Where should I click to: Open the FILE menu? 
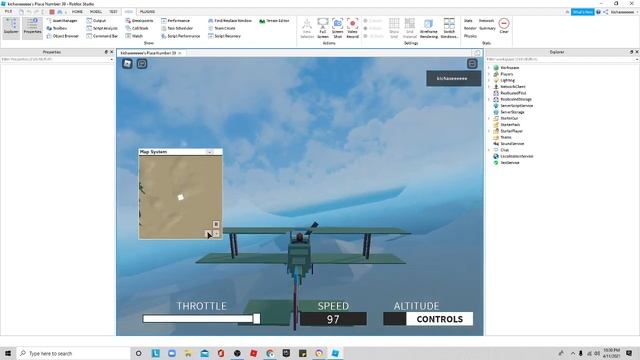[8, 11]
